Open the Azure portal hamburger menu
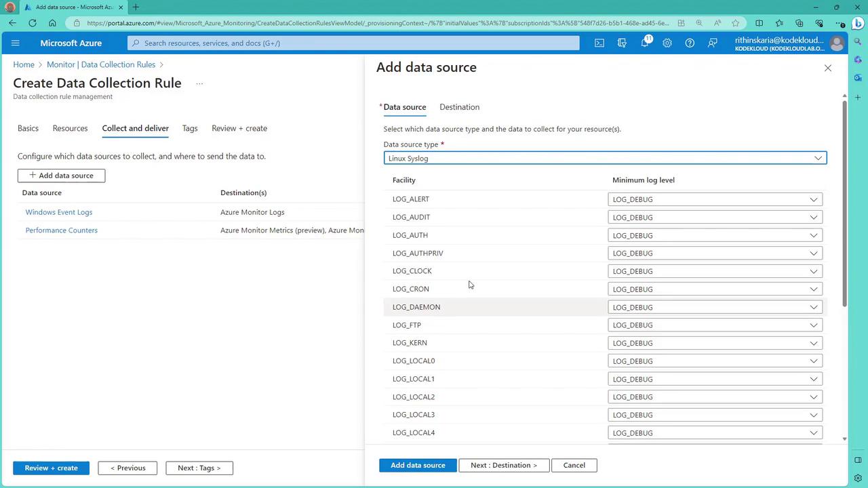This screenshot has width=868, height=488. [16, 43]
